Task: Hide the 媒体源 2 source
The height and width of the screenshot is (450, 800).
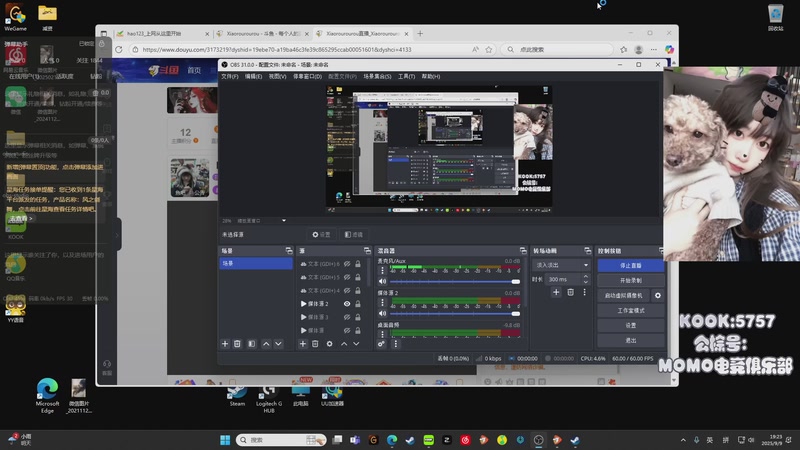Action: 347,304
